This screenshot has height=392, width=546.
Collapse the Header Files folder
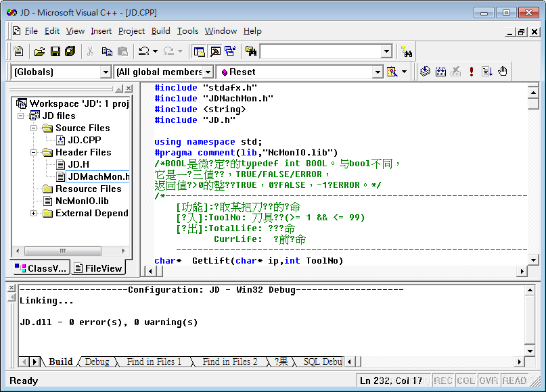point(33,152)
